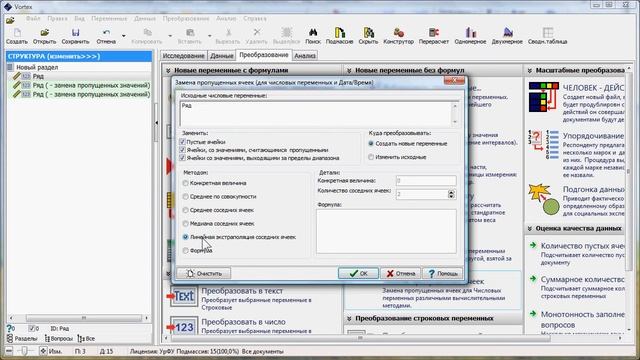Open the Двухмерное analysis icon
The width and height of the screenshot is (640, 360).
tap(507, 32)
